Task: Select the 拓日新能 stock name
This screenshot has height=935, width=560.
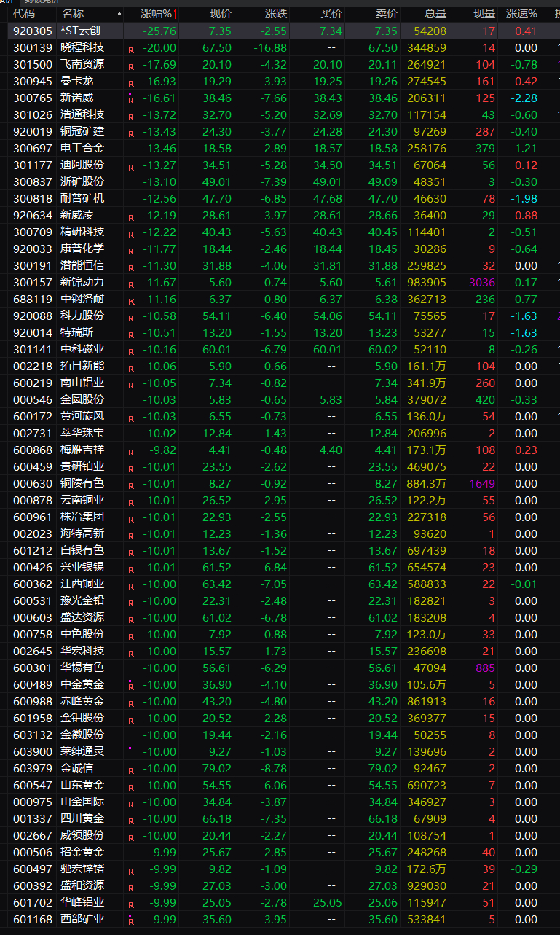Action: [x=82, y=366]
